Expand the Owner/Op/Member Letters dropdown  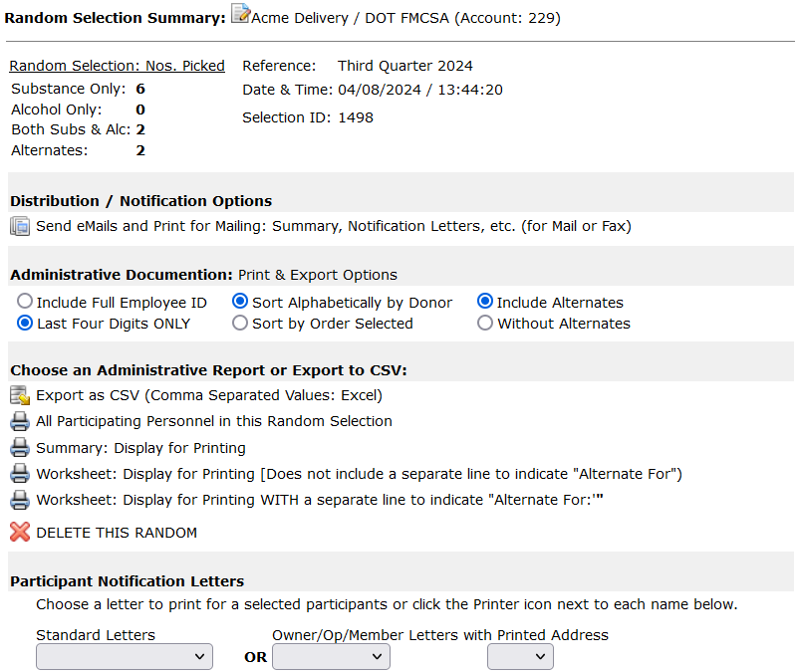tap(331, 657)
